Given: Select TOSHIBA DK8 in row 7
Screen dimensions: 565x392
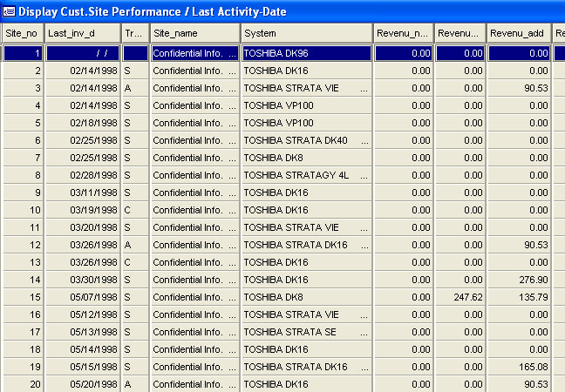Looking at the screenshot, I should [x=307, y=158].
